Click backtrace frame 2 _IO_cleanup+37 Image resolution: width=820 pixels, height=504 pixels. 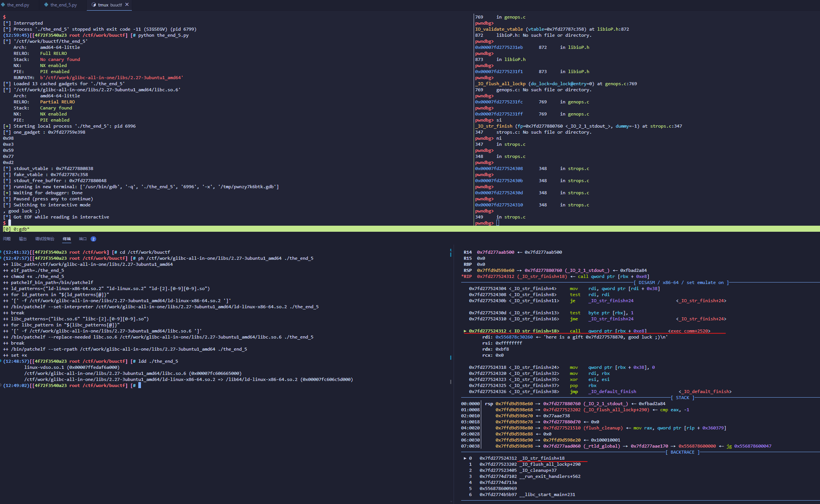click(x=513, y=470)
